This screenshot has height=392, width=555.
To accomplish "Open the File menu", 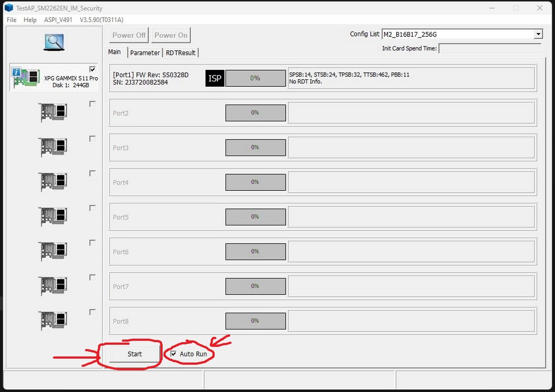I will pyautogui.click(x=12, y=20).
